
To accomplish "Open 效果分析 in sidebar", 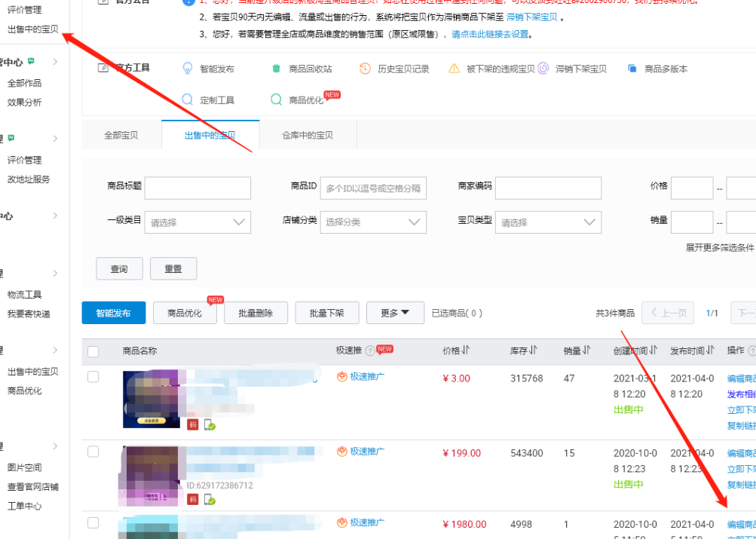I will click(x=25, y=103).
